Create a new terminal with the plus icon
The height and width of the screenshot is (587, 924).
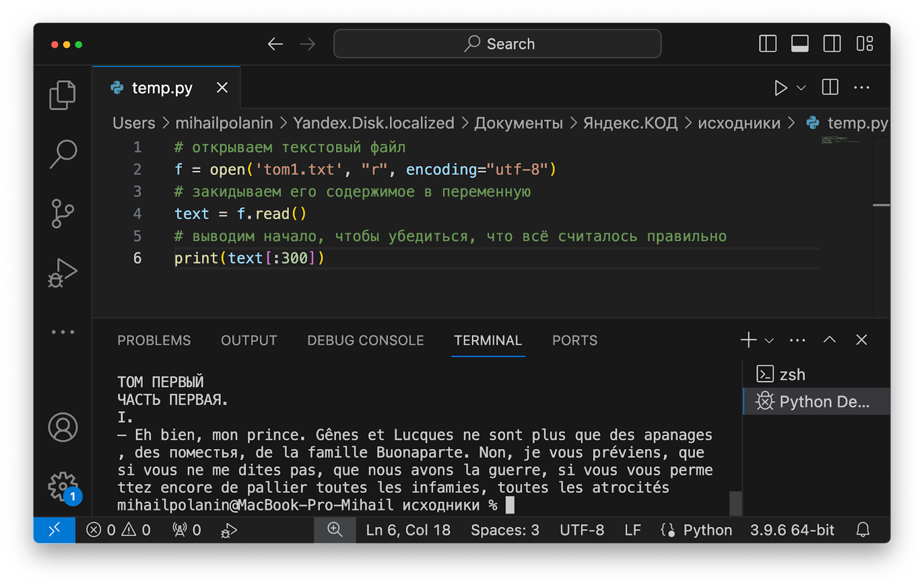(748, 340)
